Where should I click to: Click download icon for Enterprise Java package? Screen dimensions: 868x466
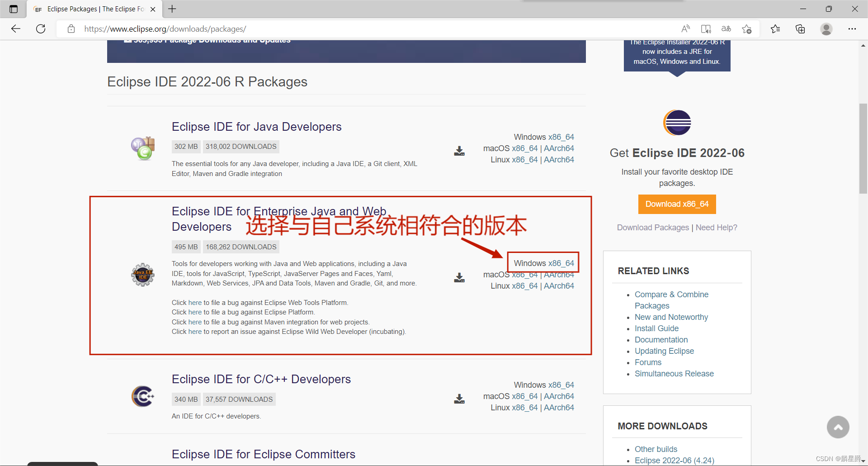(459, 278)
